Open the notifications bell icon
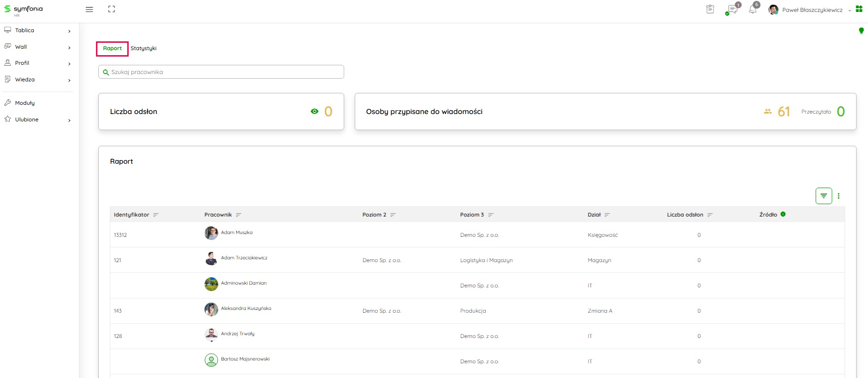The width and height of the screenshot is (868, 378). pos(753,9)
